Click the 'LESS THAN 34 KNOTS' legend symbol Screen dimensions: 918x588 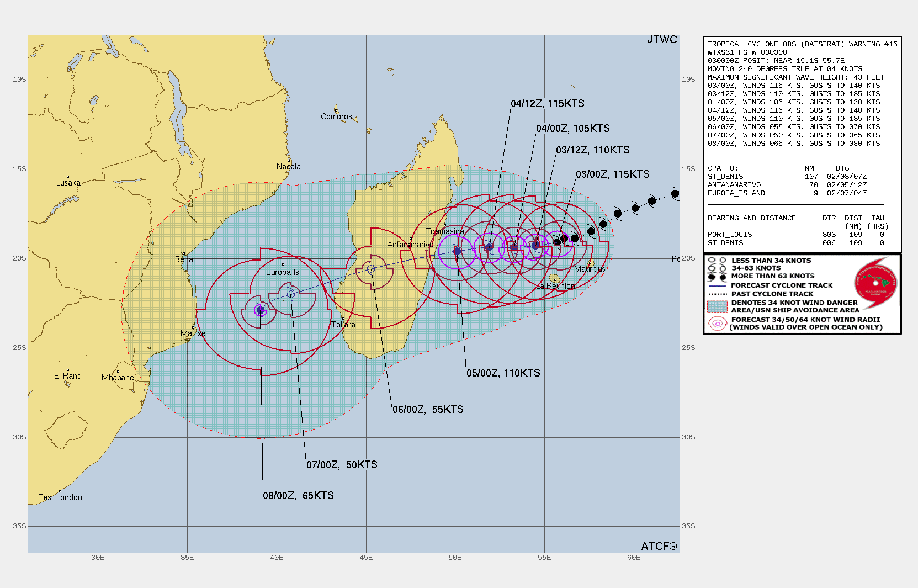point(717,261)
